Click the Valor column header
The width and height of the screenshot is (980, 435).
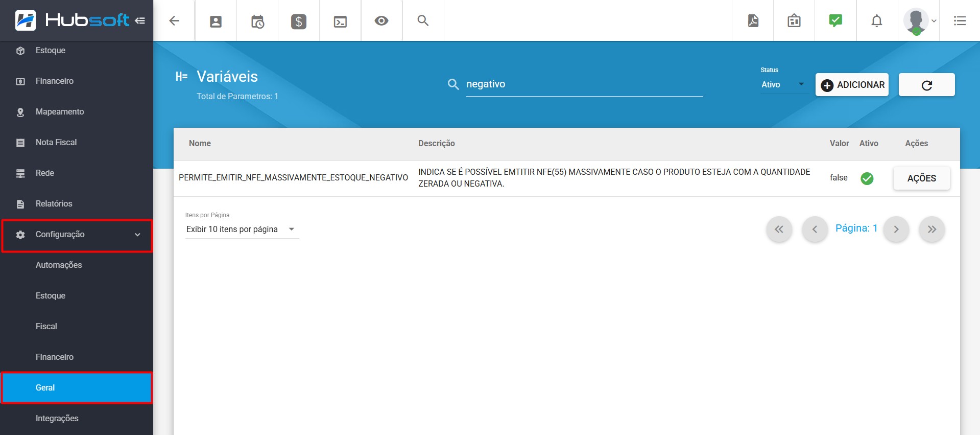pos(839,144)
